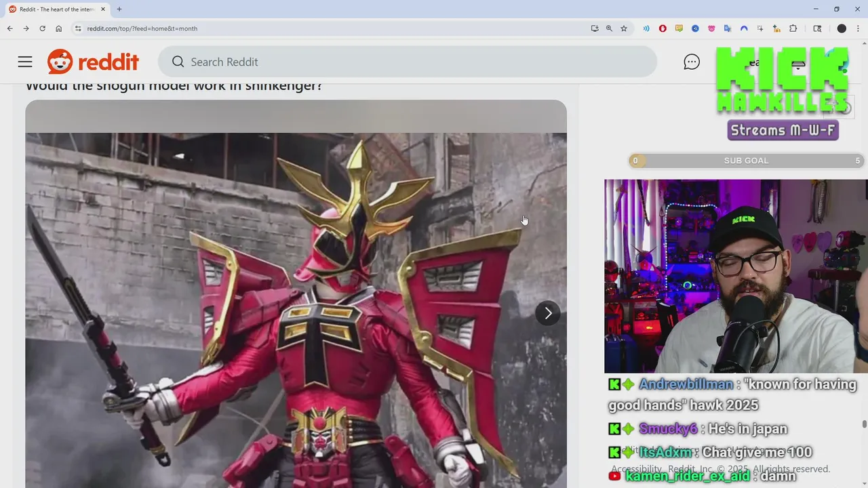Open the tab search side panel icon
The height and width of the screenshot is (488, 868).
[x=817, y=28]
